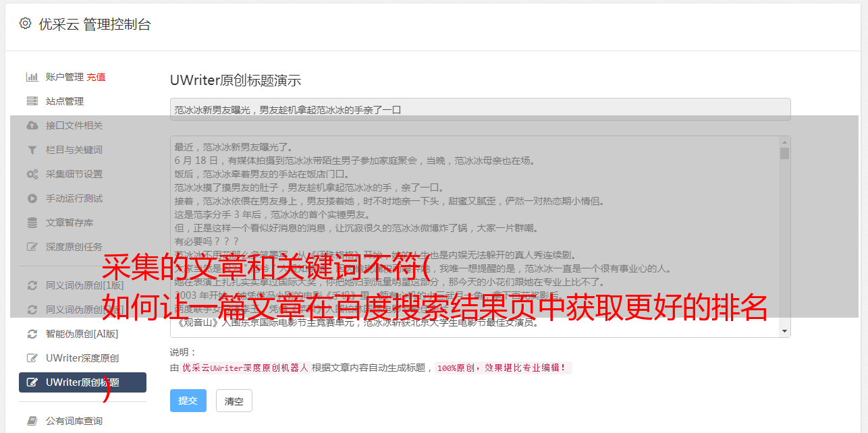This screenshot has width=868, height=433.
Task: Click the text area scrollbar up arrow
Action: pos(784,142)
